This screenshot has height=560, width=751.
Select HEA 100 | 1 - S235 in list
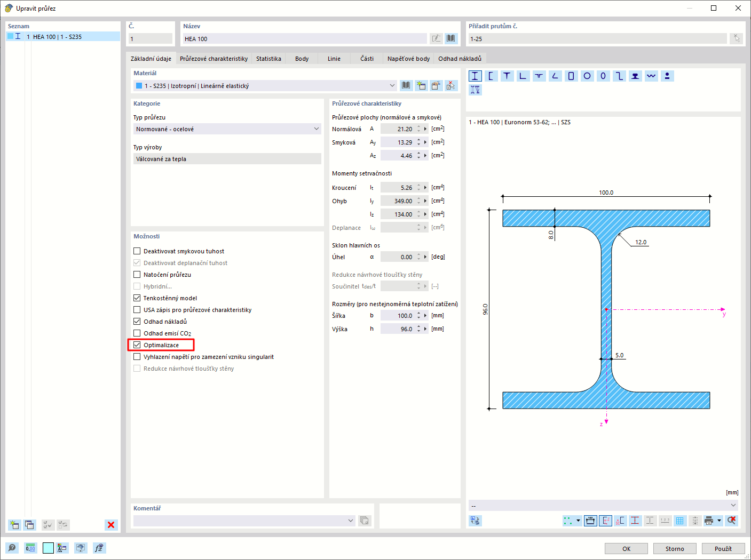click(63, 37)
